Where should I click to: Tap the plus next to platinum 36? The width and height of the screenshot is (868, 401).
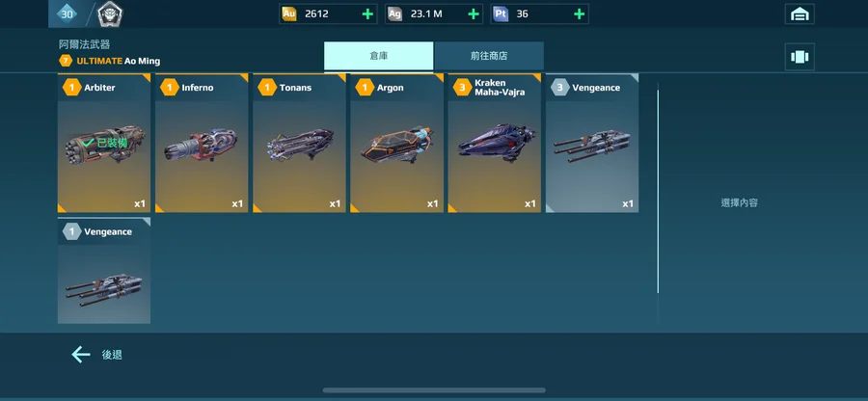point(579,13)
